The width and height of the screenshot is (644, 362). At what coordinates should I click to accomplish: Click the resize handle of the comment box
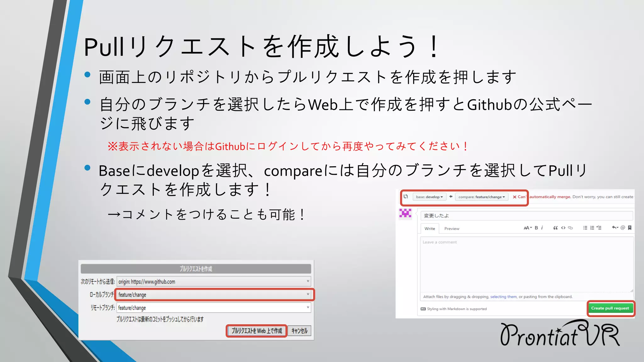631,290
